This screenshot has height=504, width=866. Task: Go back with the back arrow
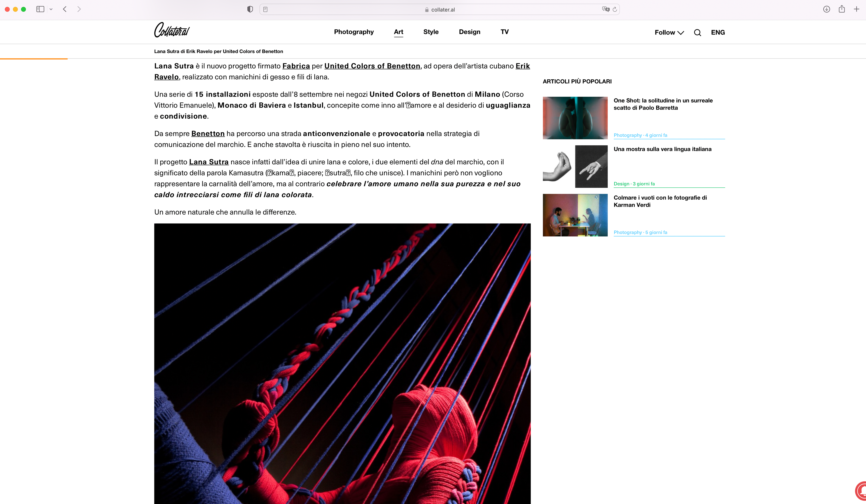[64, 9]
